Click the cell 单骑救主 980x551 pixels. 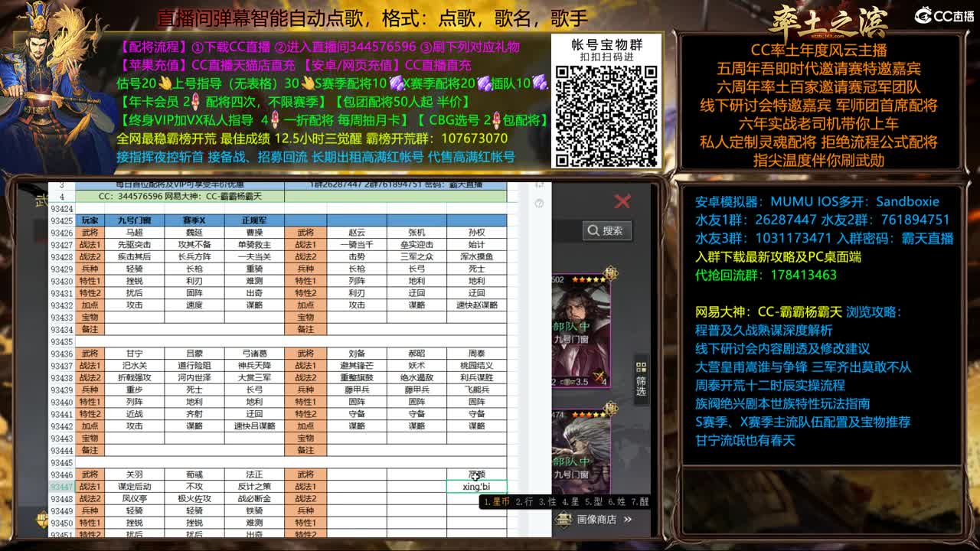[x=254, y=245]
